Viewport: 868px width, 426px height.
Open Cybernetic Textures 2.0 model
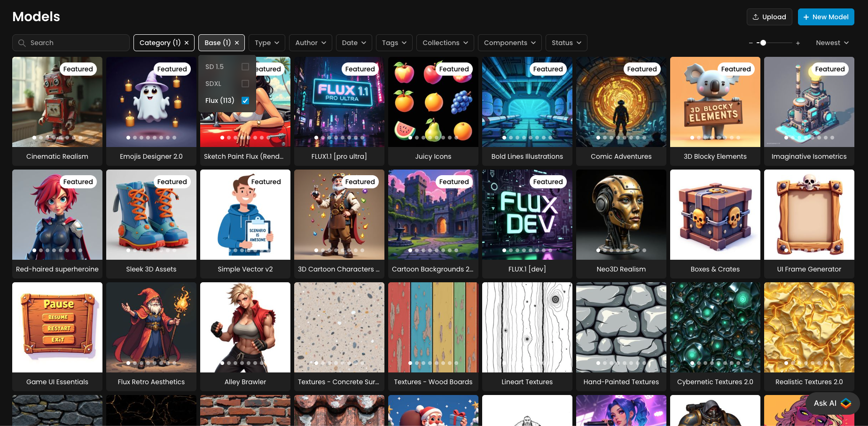tap(715, 337)
